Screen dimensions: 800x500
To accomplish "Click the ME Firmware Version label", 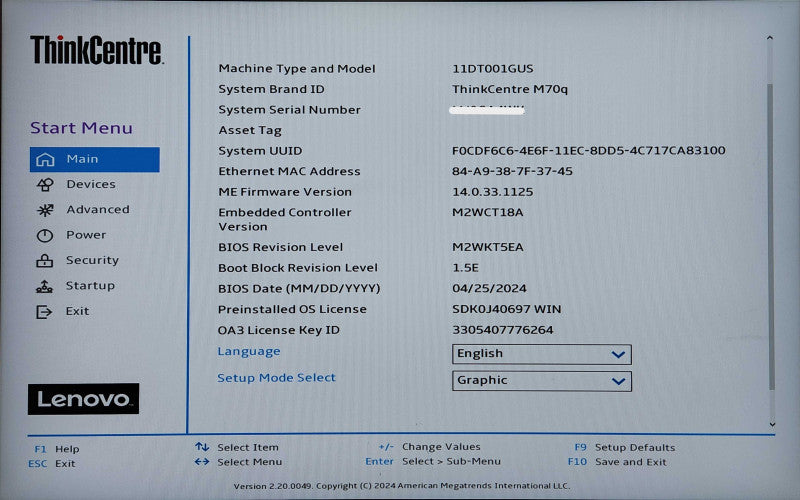I will (x=285, y=192).
